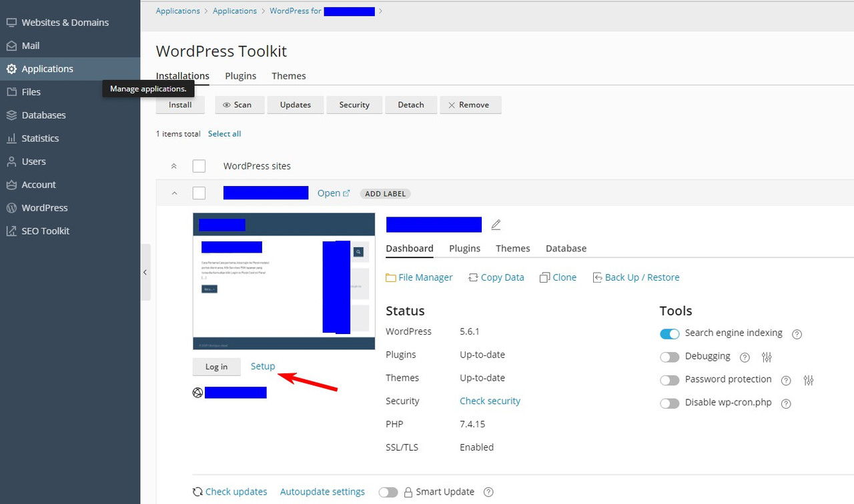Collapse all sites with double chevron
Viewport: 854px width, 504px height.
(174, 166)
